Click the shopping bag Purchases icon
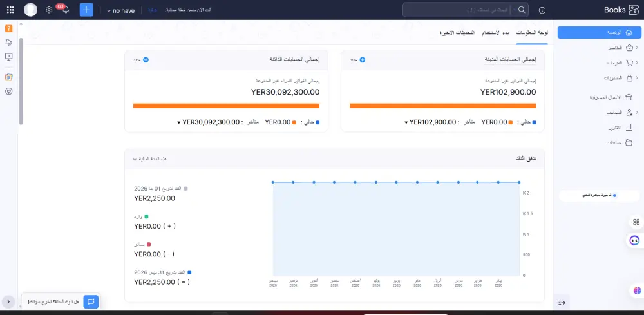644x315 pixels. point(629,77)
